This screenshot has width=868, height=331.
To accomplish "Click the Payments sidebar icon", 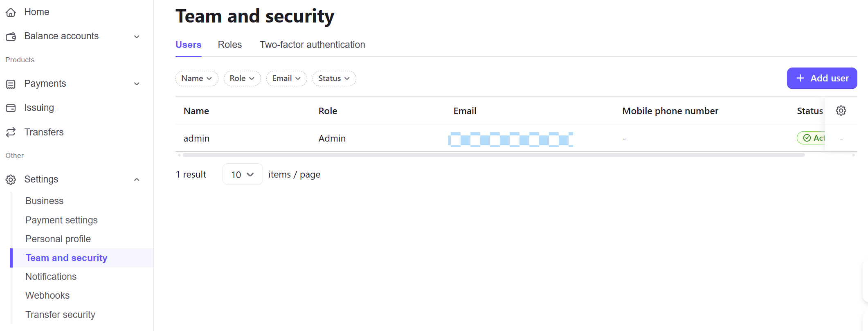I will [x=11, y=83].
